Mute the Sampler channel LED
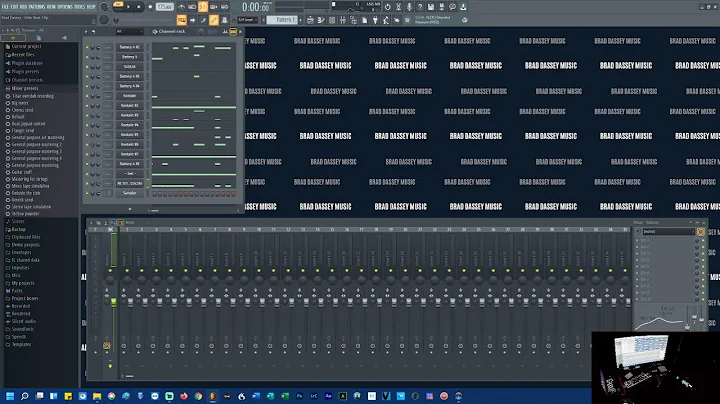This screenshot has height=404, width=720. pyautogui.click(x=87, y=193)
